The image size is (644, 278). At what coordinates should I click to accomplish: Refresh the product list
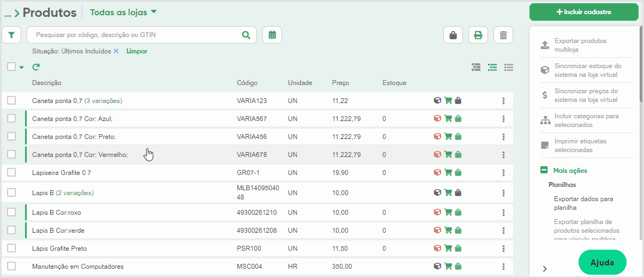pyautogui.click(x=36, y=67)
